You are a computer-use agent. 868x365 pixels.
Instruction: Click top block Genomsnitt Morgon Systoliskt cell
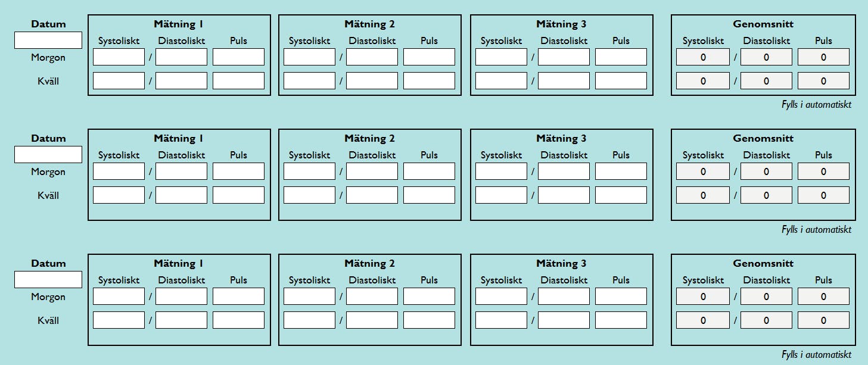click(703, 57)
